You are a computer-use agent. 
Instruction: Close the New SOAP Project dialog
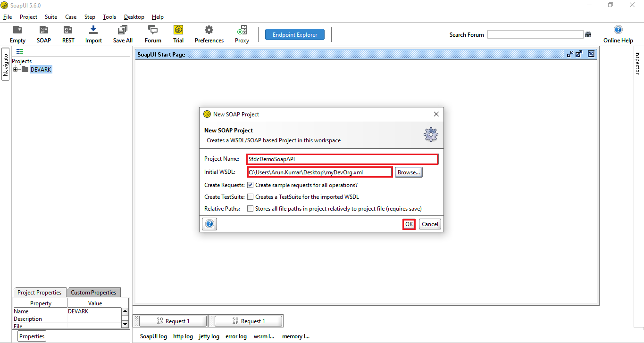point(436,114)
